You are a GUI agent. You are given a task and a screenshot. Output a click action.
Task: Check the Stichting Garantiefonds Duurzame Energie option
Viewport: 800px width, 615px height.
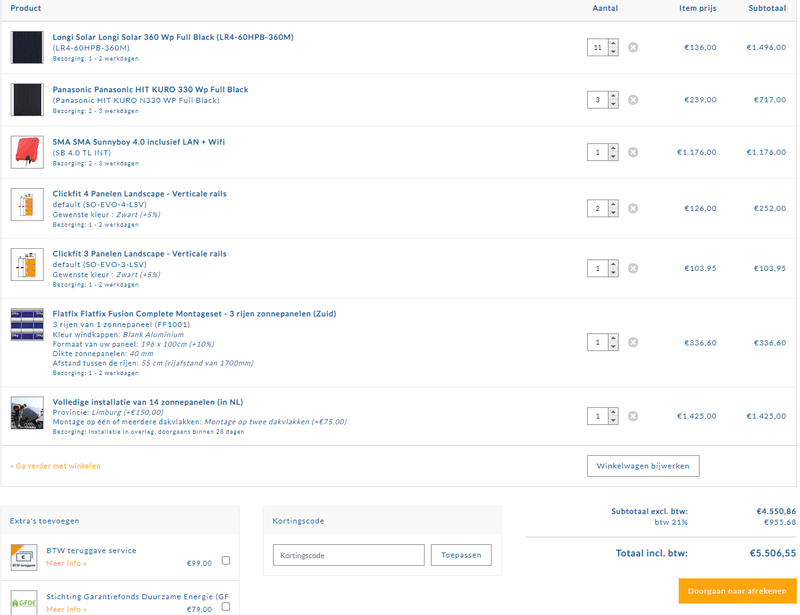coord(227,607)
